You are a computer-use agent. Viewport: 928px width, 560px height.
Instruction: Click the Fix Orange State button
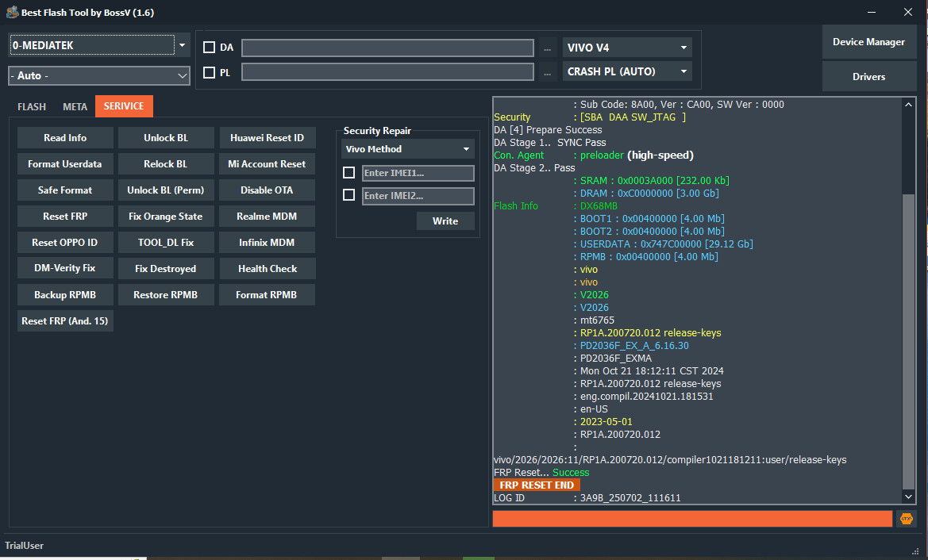point(165,217)
